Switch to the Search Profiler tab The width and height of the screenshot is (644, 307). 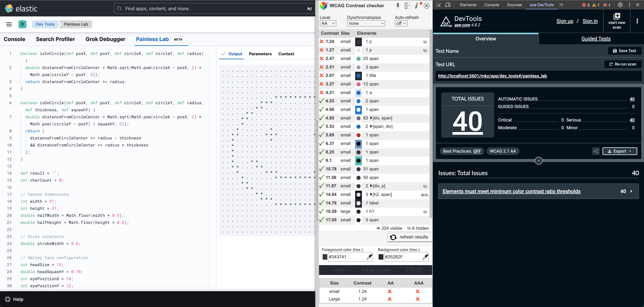[55, 39]
